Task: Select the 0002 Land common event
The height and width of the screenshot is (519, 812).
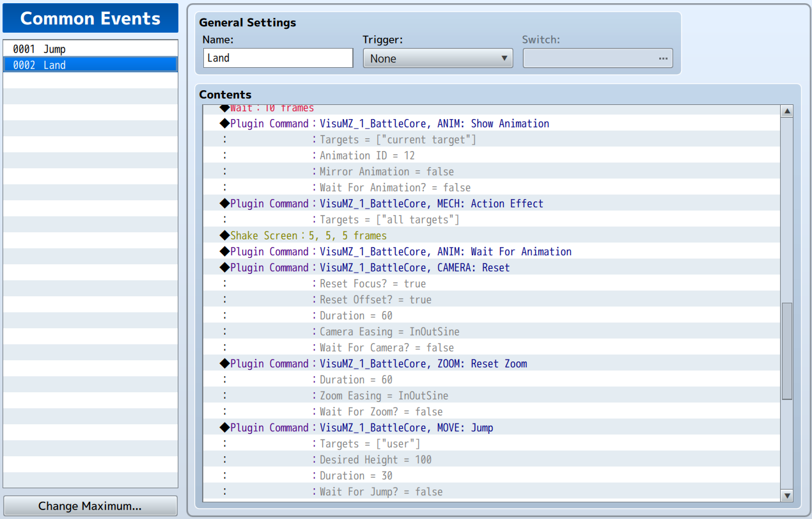Action: click(x=90, y=65)
